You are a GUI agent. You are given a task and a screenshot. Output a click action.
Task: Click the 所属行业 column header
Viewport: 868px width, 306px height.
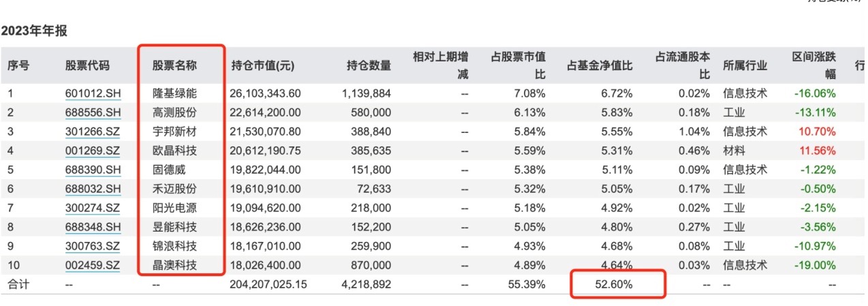pyautogui.click(x=745, y=65)
